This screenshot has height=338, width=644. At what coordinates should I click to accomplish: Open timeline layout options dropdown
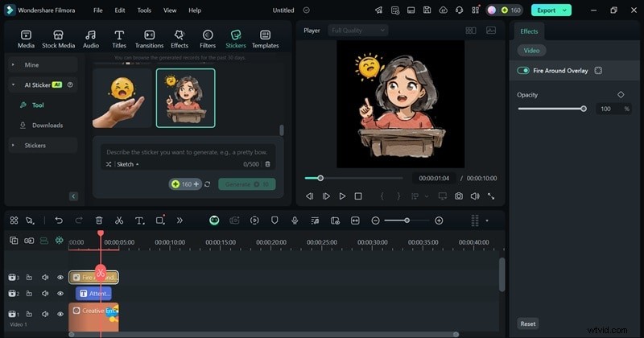[x=487, y=221]
